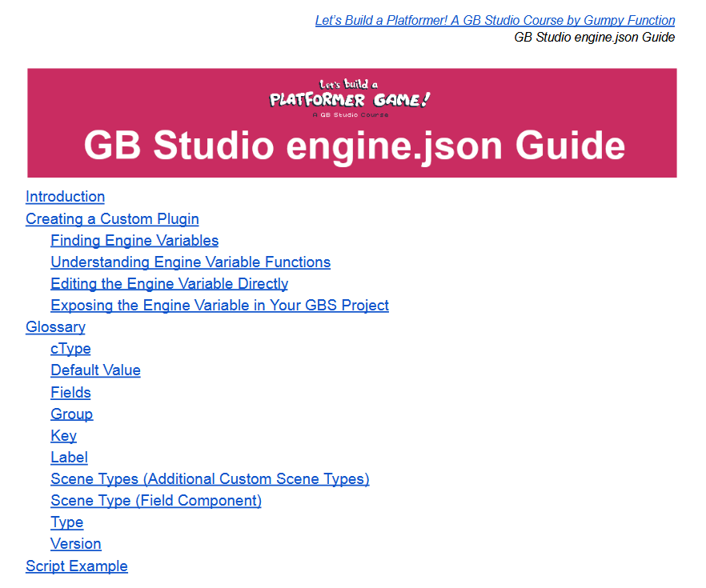Open Understanding Engine Variable Functions link

[x=191, y=262]
